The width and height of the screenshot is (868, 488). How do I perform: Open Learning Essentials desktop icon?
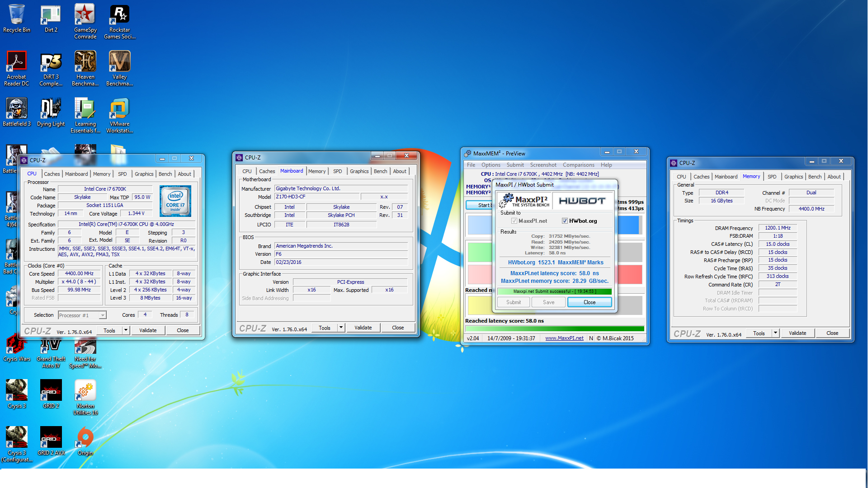tap(85, 115)
